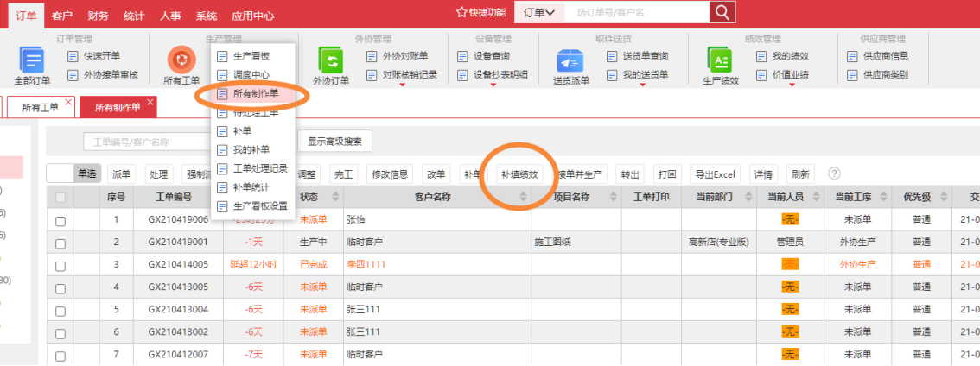Click 显示高级搜索 button

tap(334, 142)
